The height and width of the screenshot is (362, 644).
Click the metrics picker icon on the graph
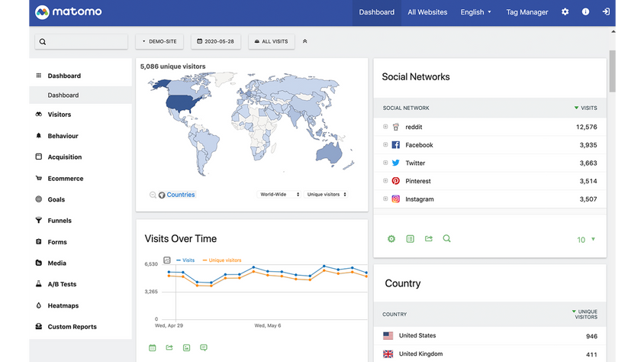(167, 260)
